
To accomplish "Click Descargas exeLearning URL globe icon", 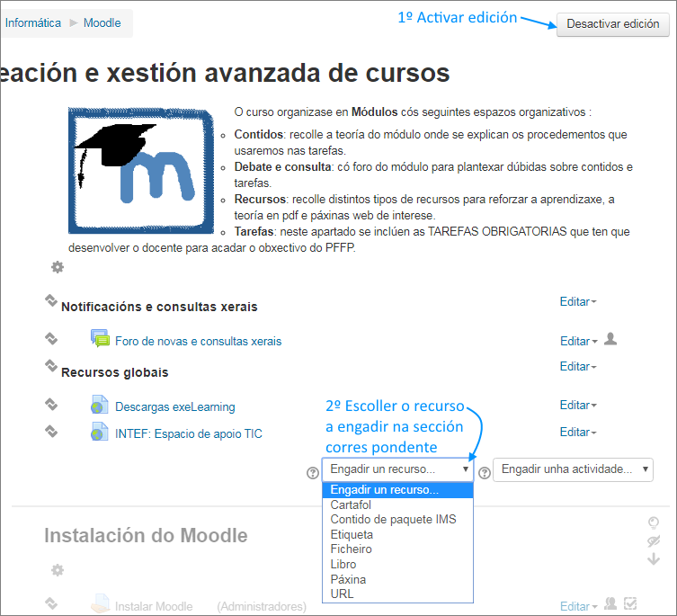I will 99,405.
